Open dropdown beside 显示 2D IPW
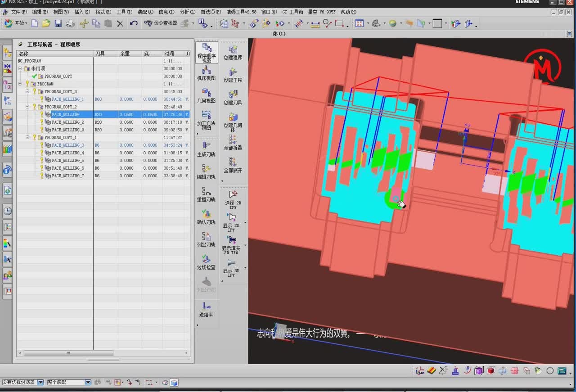 pos(245,223)
